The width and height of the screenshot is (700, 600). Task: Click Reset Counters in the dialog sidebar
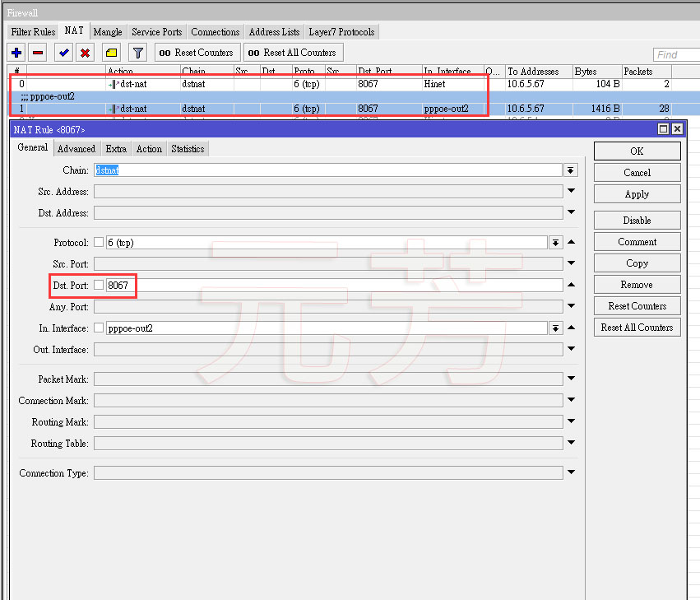(x=637, y=306)
